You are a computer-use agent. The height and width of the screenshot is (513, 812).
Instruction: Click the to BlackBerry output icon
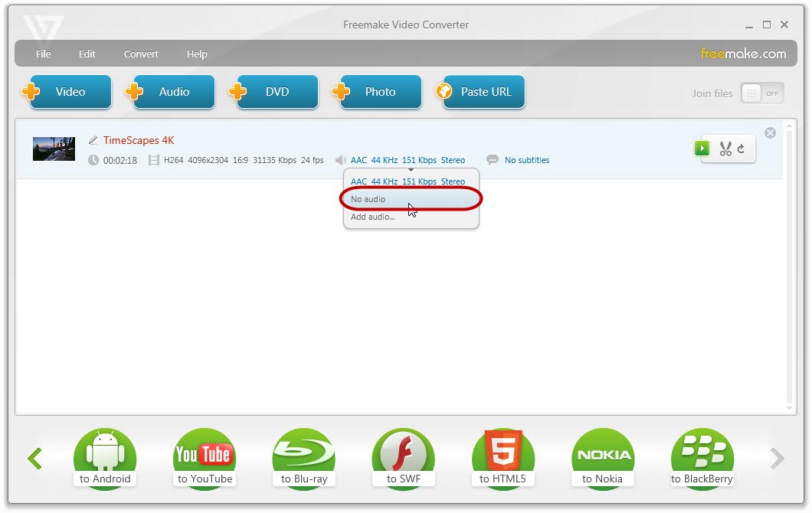(x=702, y=459)
